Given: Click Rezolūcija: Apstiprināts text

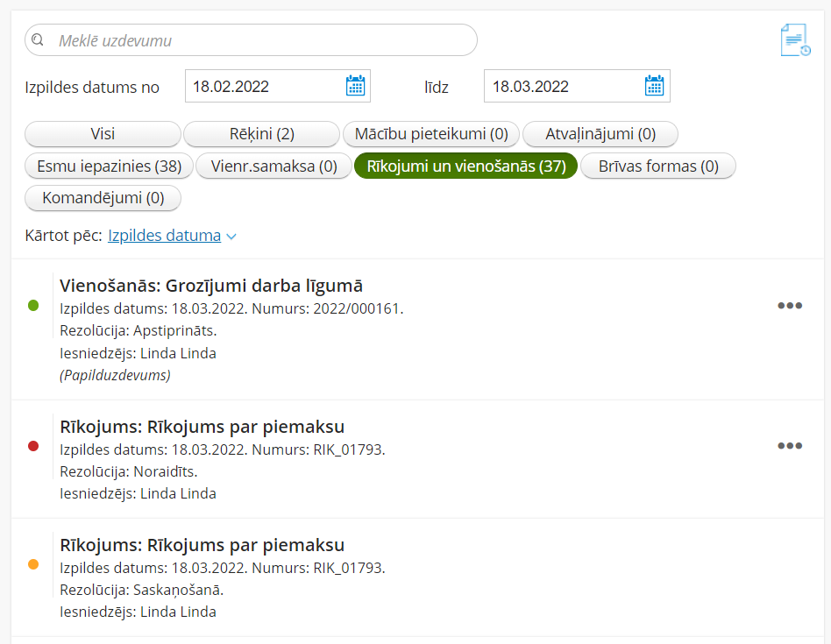Looking at the screenshot, I should [138, 331].
